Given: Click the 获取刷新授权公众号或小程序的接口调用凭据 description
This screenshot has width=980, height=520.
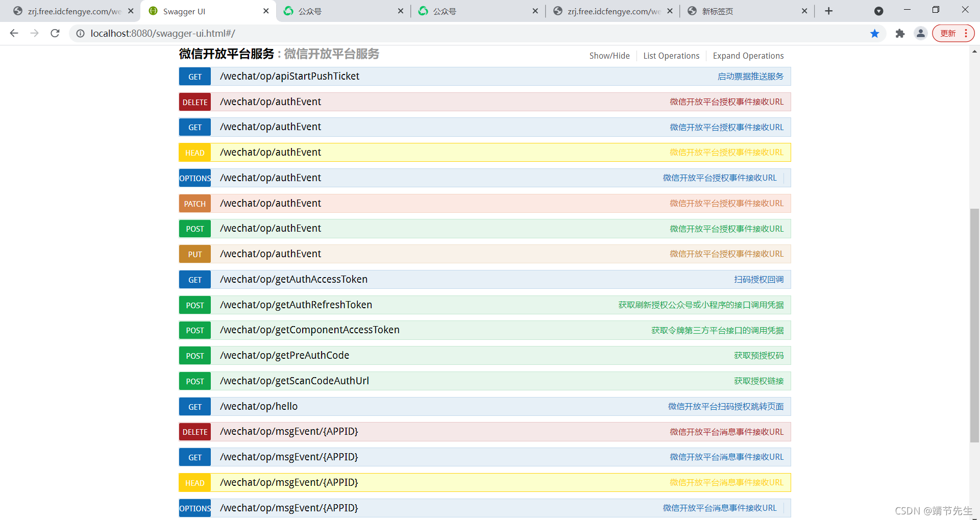Looking at the screenshot, I should click(701, 305).
